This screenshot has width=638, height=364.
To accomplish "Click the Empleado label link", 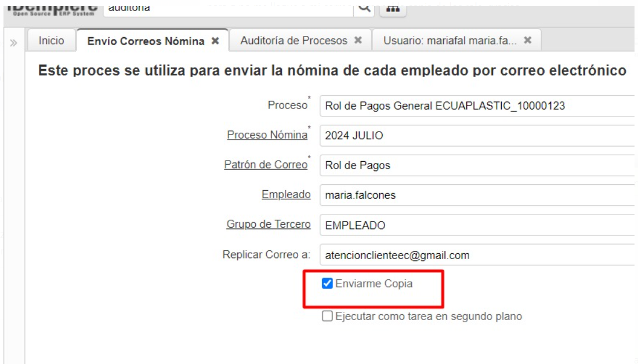I will (x=286, y=195).
